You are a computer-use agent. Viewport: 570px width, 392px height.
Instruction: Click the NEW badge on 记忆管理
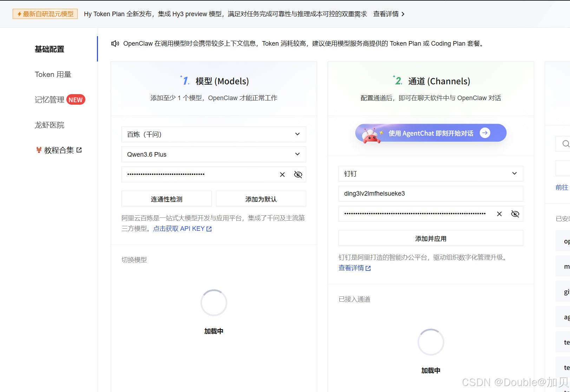[76, 100]
